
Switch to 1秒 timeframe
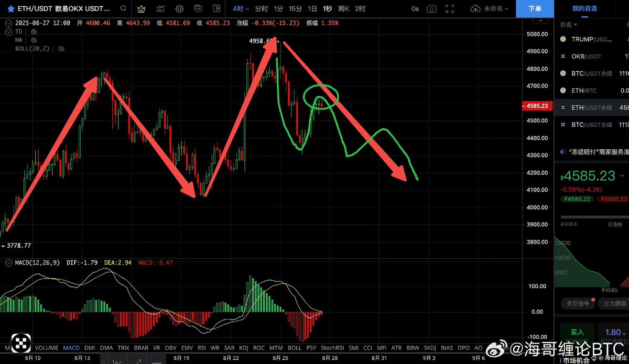tap(328, 9)
